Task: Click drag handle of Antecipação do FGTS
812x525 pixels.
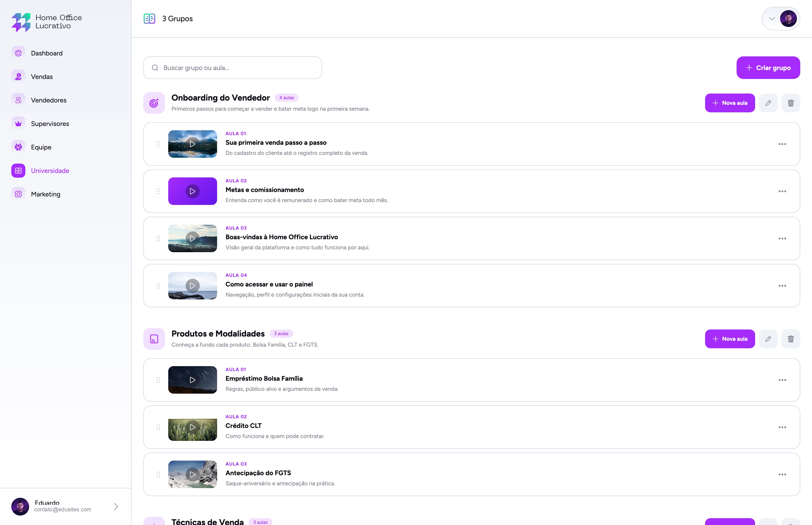Action: (x=158, y=474)
